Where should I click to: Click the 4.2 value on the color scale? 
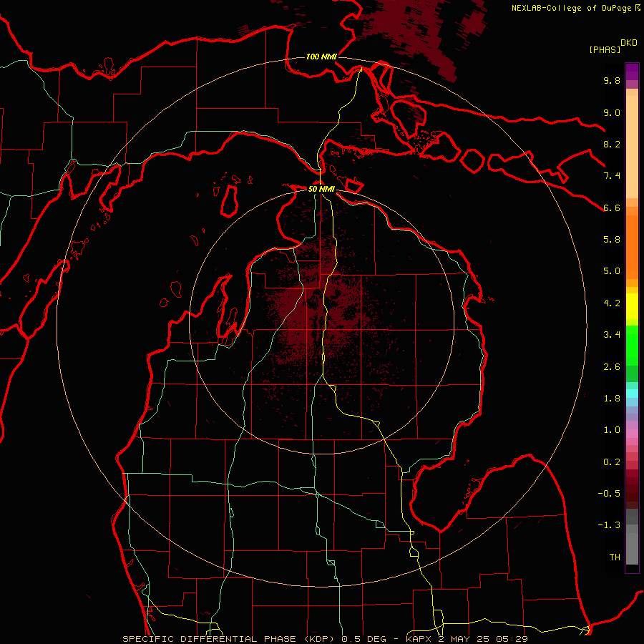click(x=612, y=303)
